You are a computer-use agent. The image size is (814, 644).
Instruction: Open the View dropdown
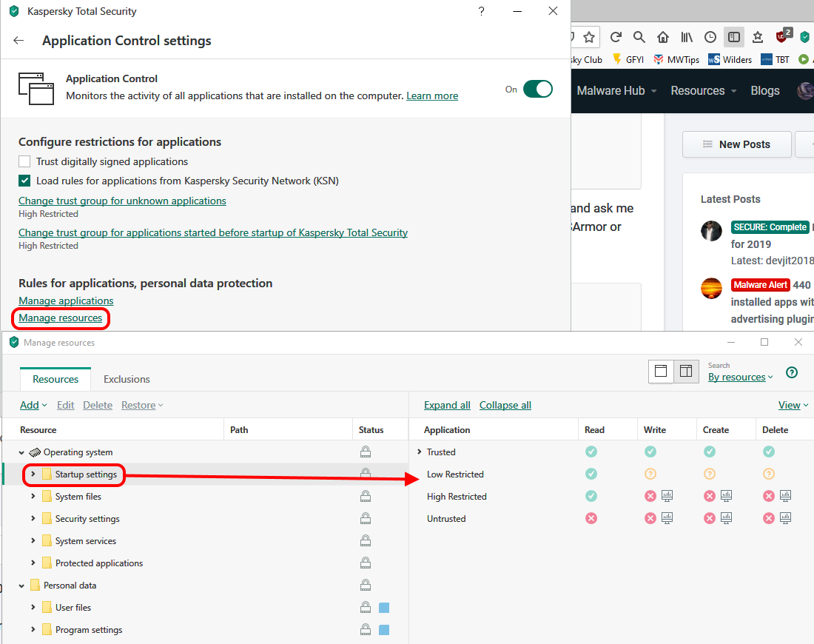793,405
